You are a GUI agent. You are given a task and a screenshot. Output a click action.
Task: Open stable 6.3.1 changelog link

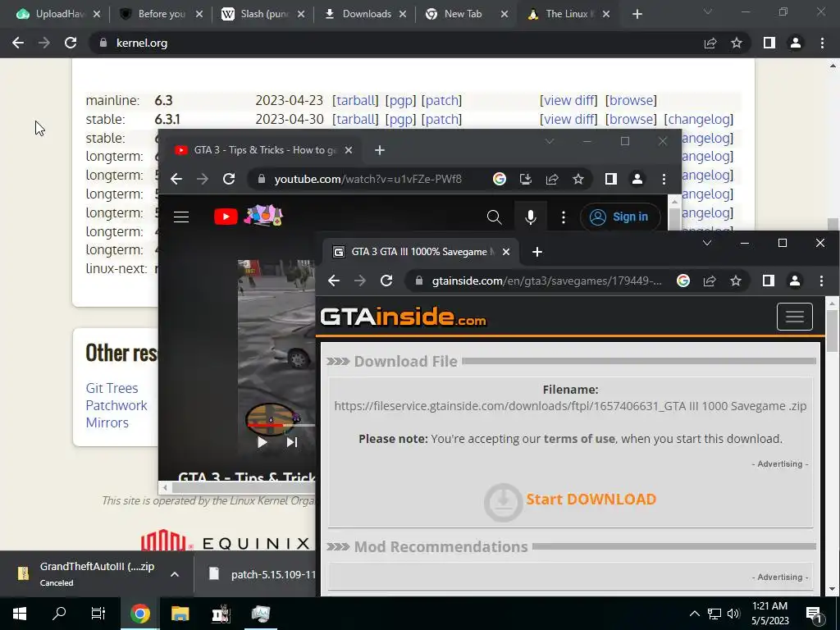click(699, 120)
